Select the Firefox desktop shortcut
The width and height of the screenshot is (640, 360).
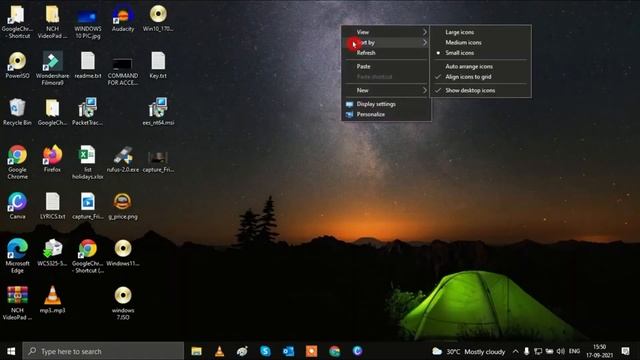[x=53, y=159]
